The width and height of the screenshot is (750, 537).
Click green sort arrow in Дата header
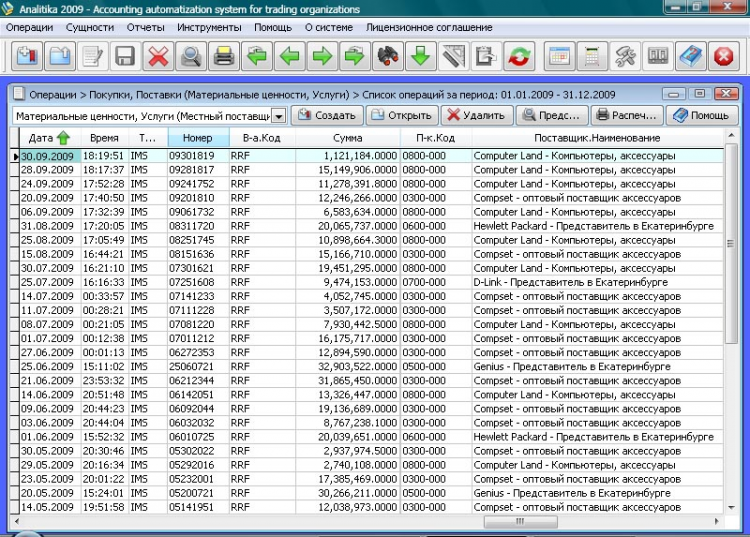coord(63,138)
